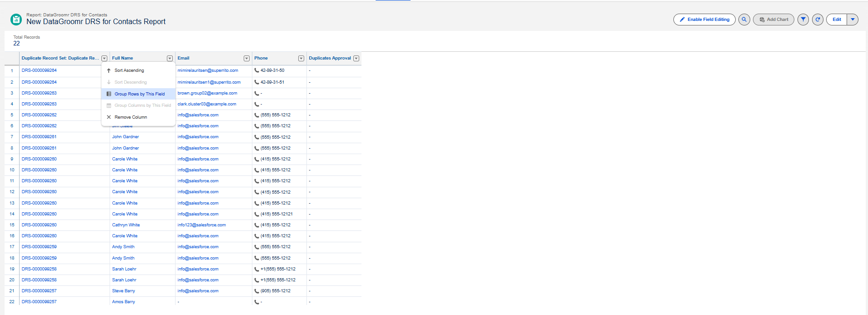Click Total Records count 22
This screenshot has height=315, width=868.
click(x=17, y=44)
